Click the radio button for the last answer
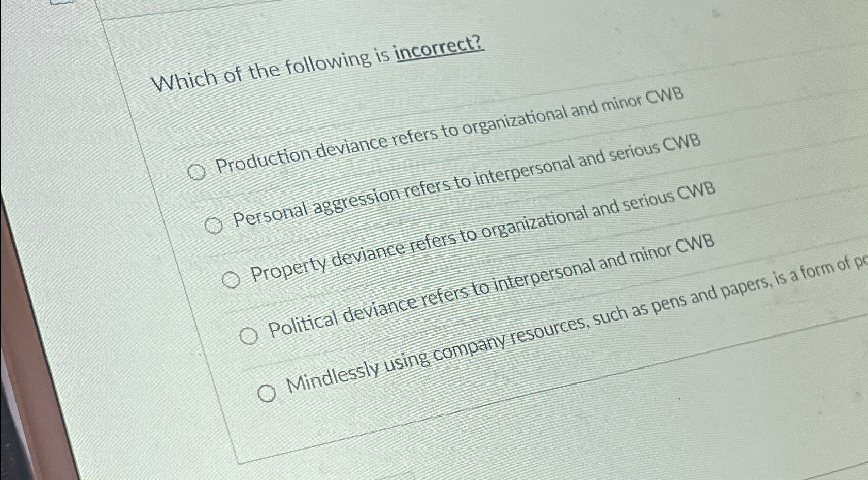 pyautogui.click(x=267, y=392)
